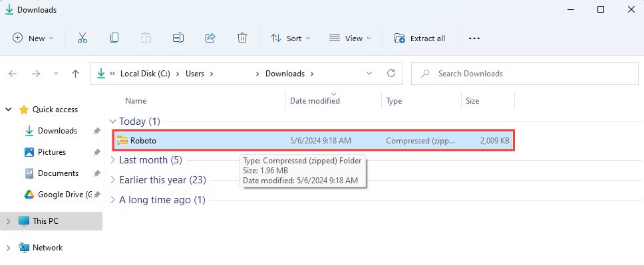Collapse the Today (1) group

[112, 122]
